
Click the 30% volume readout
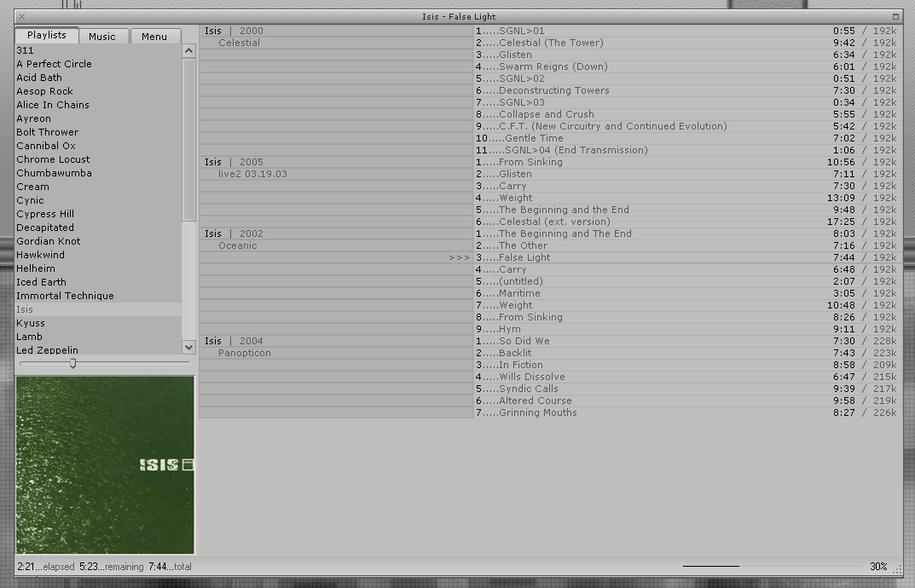tap(878, 567)
